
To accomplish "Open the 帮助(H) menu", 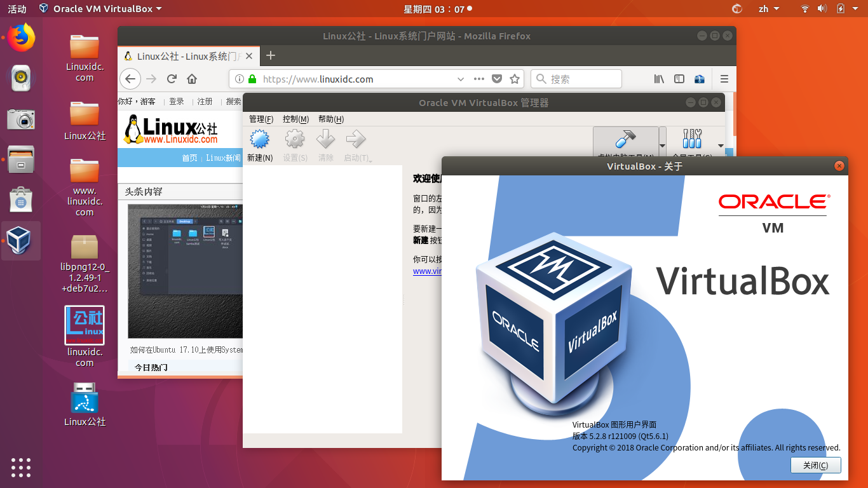I will (x=331, y=119).
